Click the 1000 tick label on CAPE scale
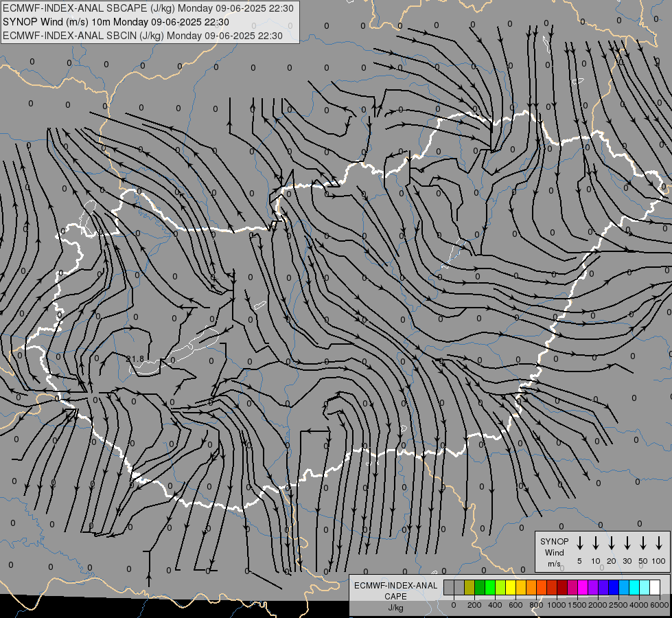The width and height of the screenshot is (672, 618). [557, 605]
